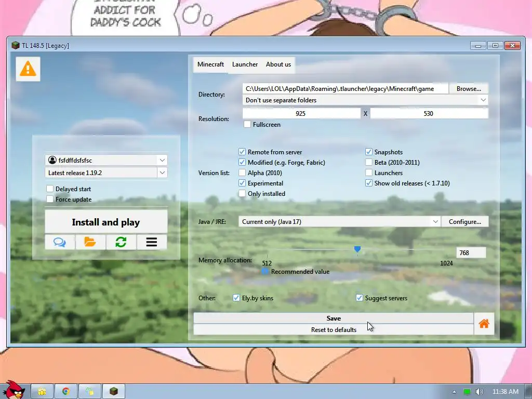Open the Java / JRE Current only dropdown

coord(340,221)
